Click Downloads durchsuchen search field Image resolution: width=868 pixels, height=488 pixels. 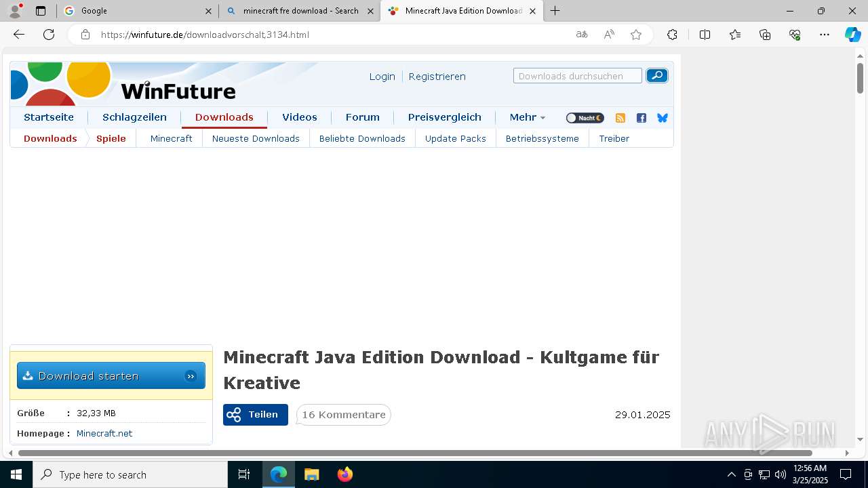(577, 76)
